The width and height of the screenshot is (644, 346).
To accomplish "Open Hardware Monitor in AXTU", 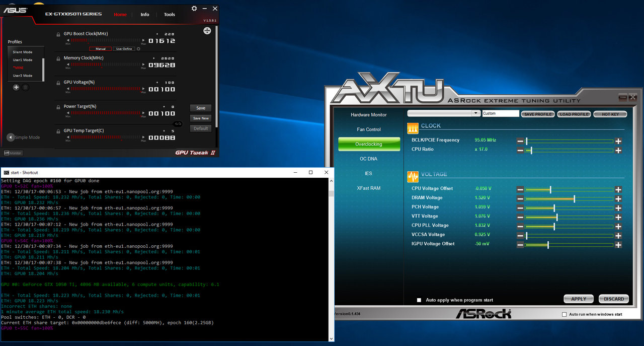I will (x=369, y=115).
